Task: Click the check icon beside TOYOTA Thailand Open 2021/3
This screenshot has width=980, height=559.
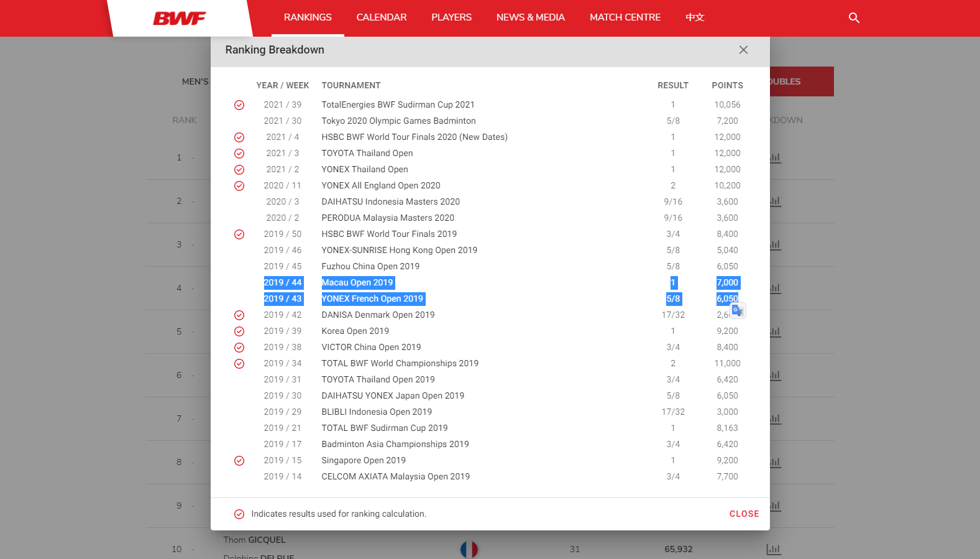Action: [x=239, y=154]
